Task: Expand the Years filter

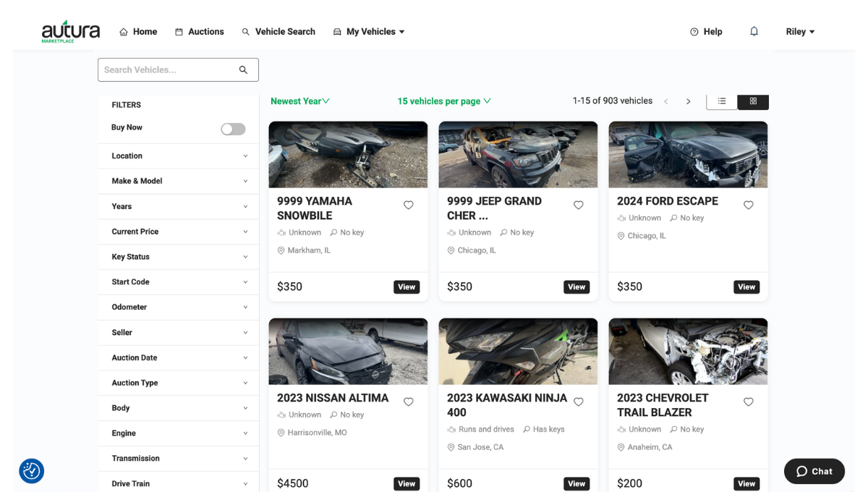Action: (x=179, y=206)
